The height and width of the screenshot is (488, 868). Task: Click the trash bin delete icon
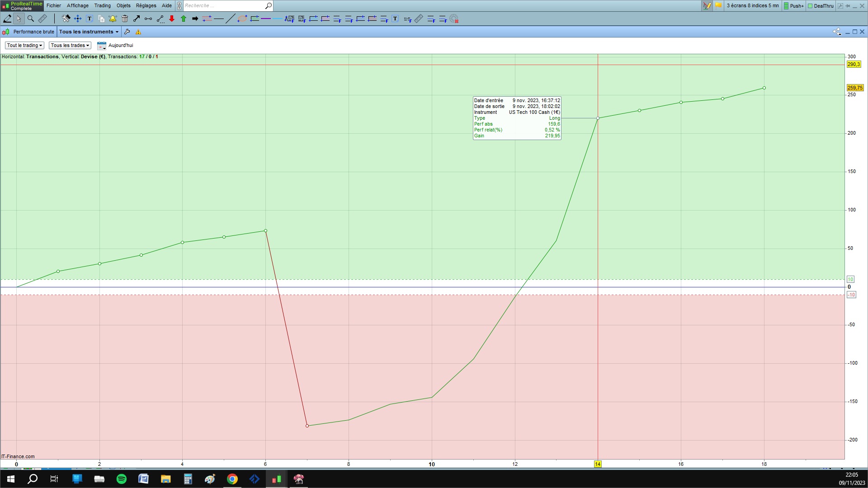(125, 19)
